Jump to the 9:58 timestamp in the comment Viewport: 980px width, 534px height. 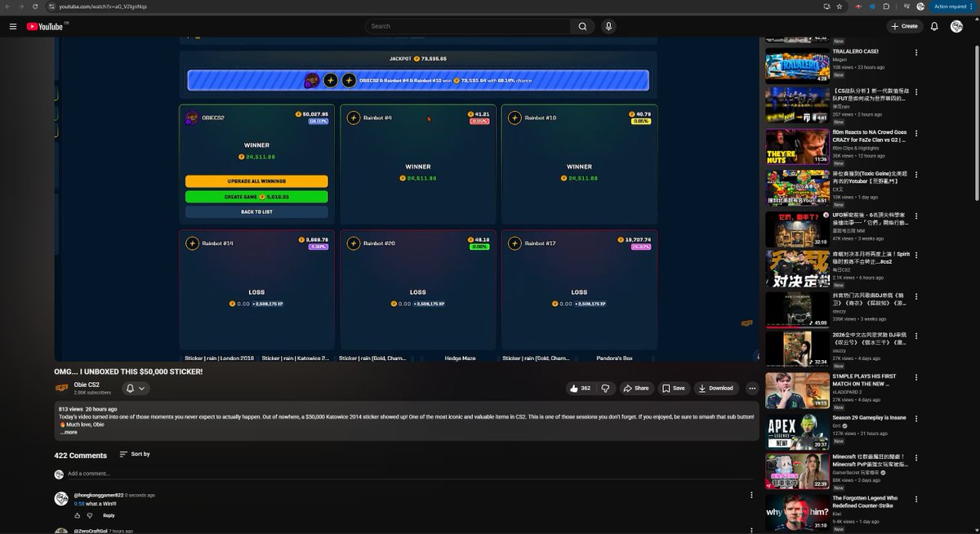point(79,504)
